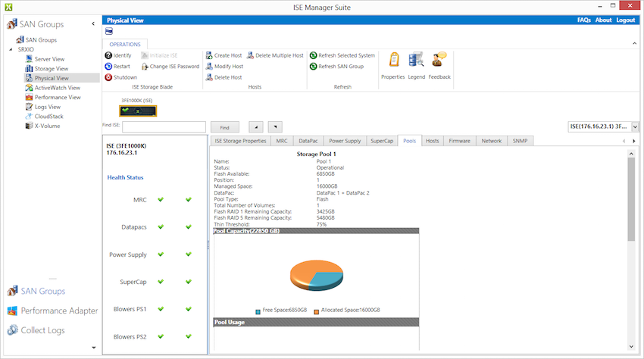Image resolution: width=644 pixels, height=359 pixels.
Task: Click Delete Host
Action: (x=224, y=77)
